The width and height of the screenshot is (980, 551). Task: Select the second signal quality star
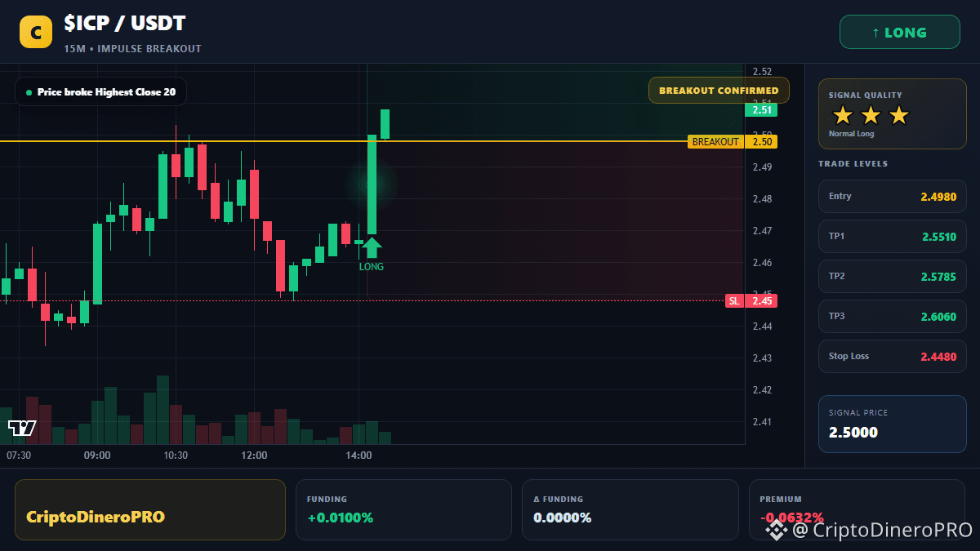click(871, 115)
